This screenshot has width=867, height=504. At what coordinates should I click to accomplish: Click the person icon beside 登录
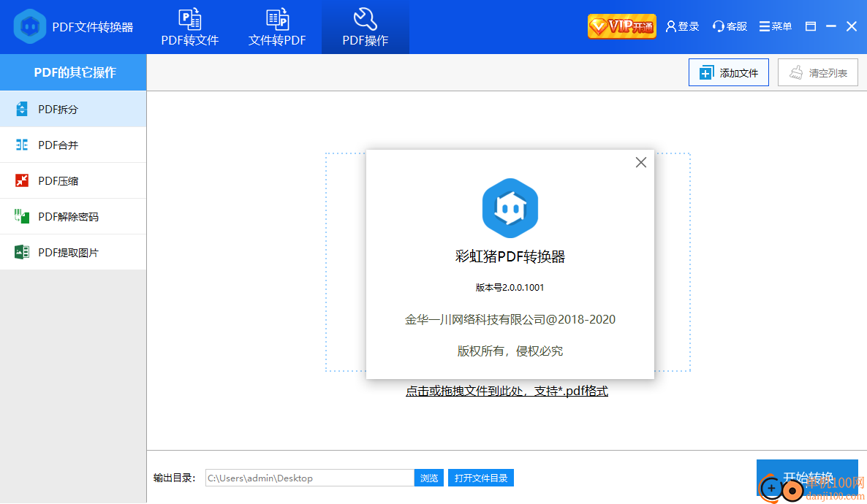click(x=670, y=26)
